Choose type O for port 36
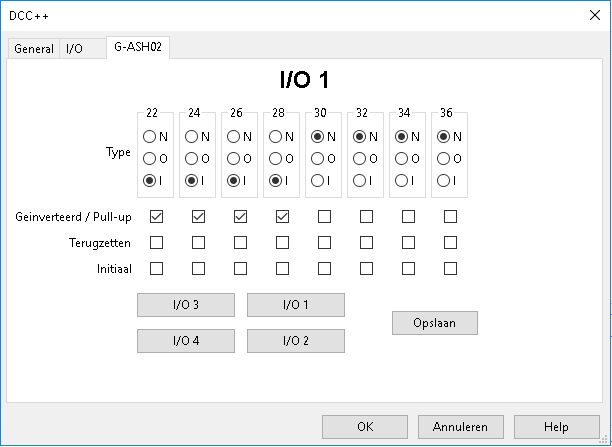The width and height of the screenshot is (612, 447). 444,158
